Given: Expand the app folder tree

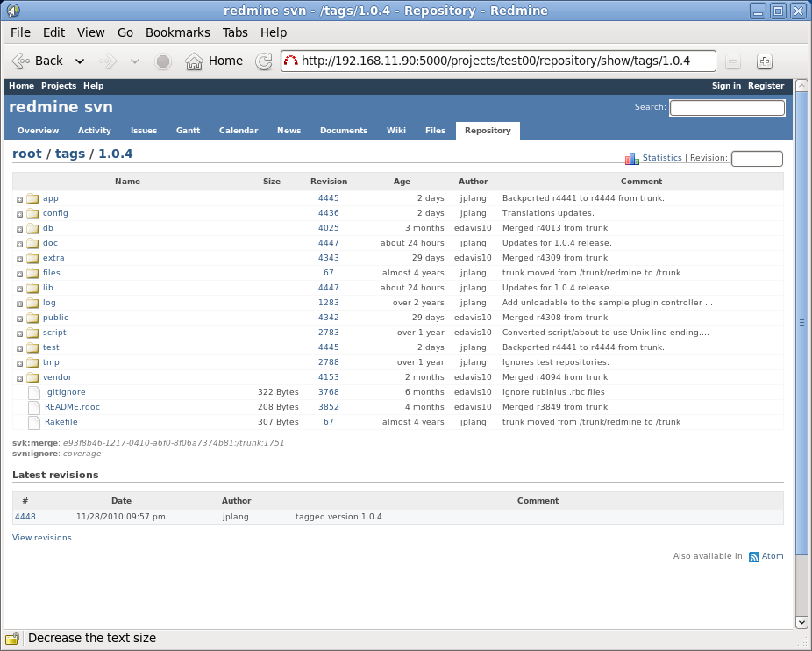Looking at the screenshot, I should pos(19,199).
